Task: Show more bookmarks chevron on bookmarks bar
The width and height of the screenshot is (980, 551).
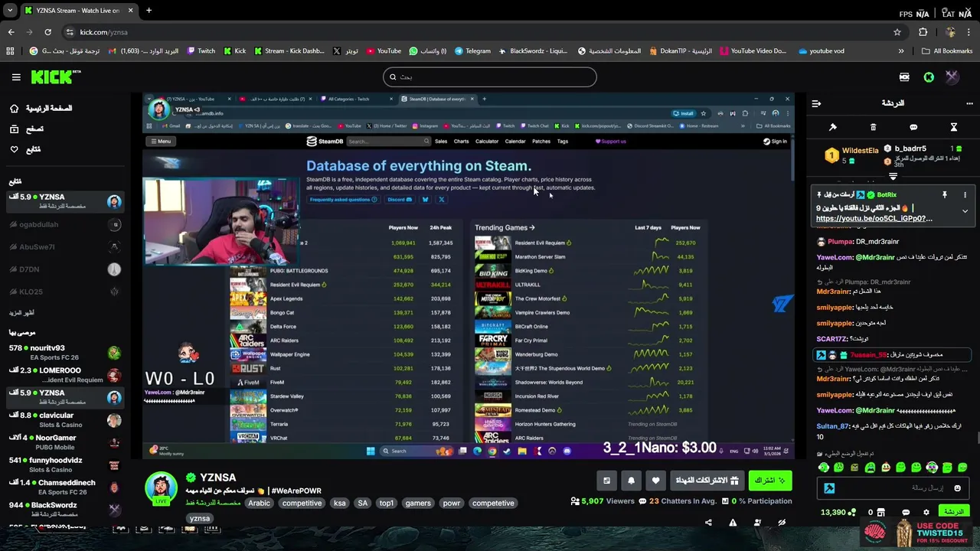Action: pyautogui.click(x=900, y=51)
